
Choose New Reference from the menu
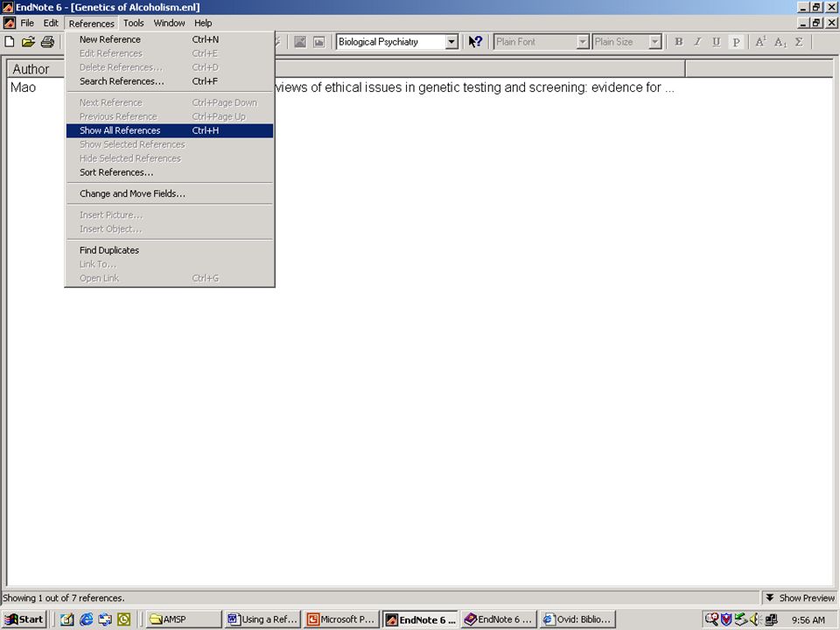(x=170, y=39)
